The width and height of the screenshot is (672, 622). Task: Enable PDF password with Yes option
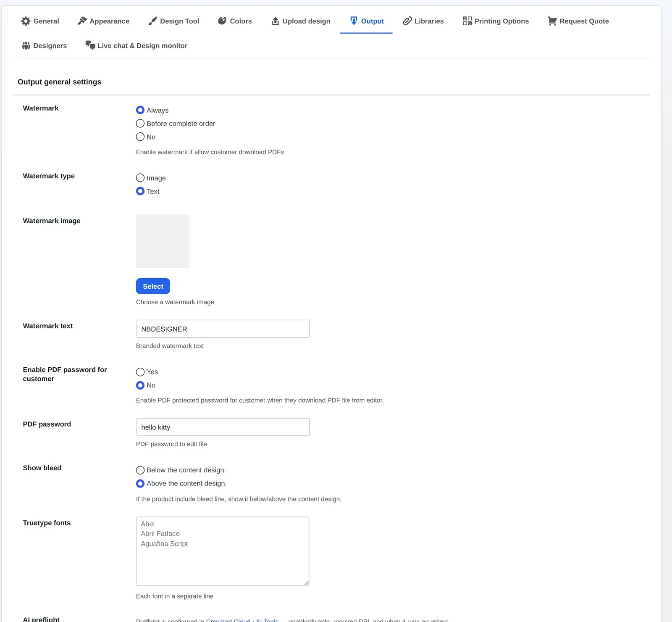140,372
